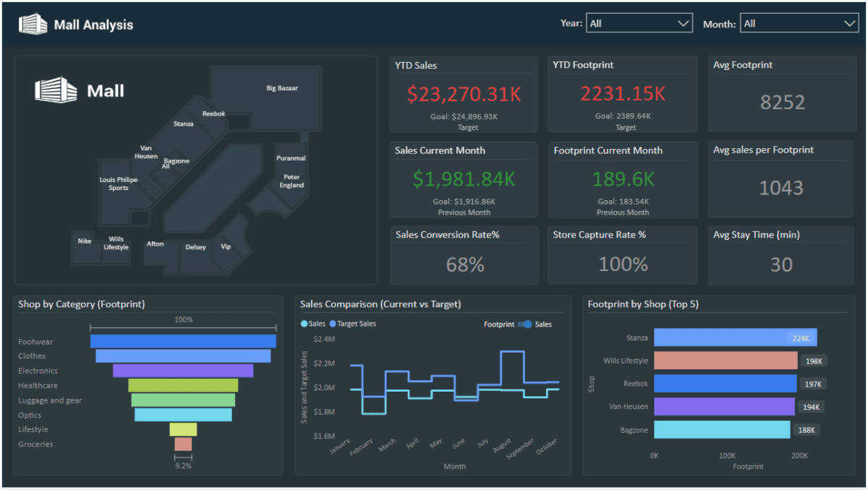The height and width of the screenshot is (490, 868).
Task: Click the Clothes segment of the funnel chart
Action: click(182, 356)
